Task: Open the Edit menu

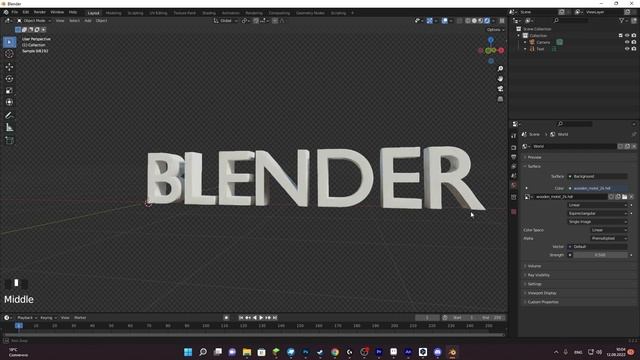Action: coord(26,12)
